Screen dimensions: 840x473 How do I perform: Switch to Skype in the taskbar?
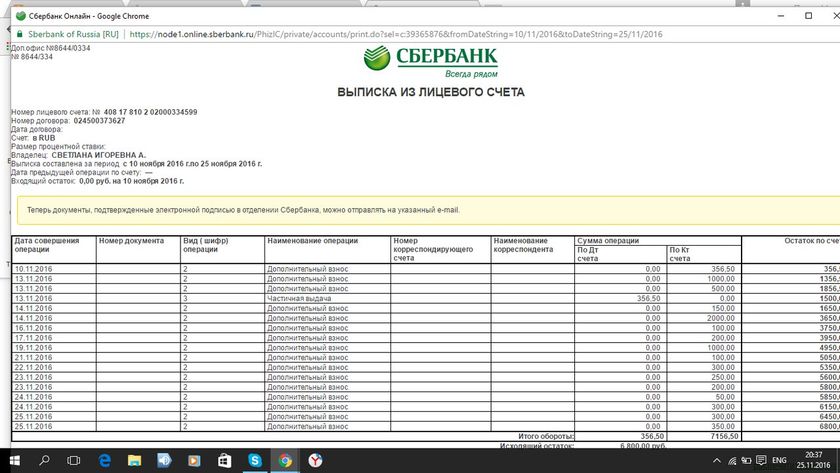254,460
